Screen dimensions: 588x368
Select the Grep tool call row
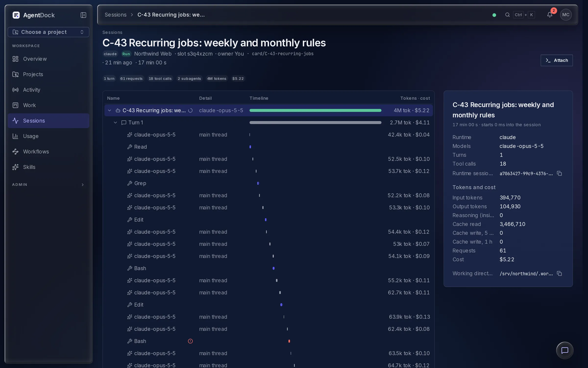268,183
